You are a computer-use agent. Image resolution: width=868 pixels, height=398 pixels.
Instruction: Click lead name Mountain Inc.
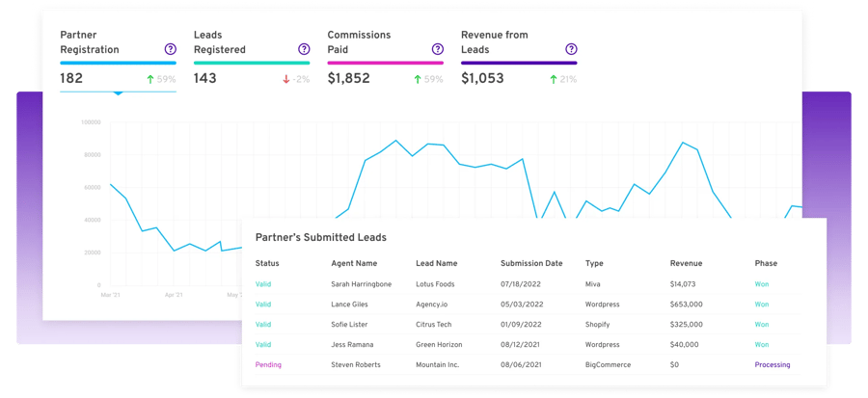click(x=437, y=365)
